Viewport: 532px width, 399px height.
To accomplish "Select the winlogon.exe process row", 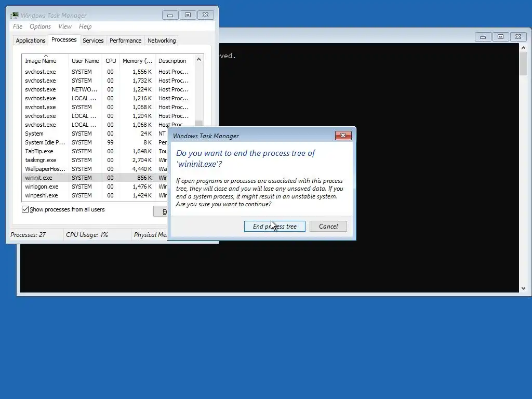I will (x=96, y=187).
